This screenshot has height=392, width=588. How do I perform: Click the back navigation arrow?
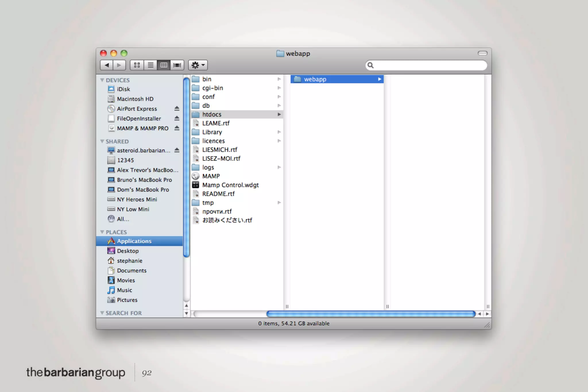[107, 65]
